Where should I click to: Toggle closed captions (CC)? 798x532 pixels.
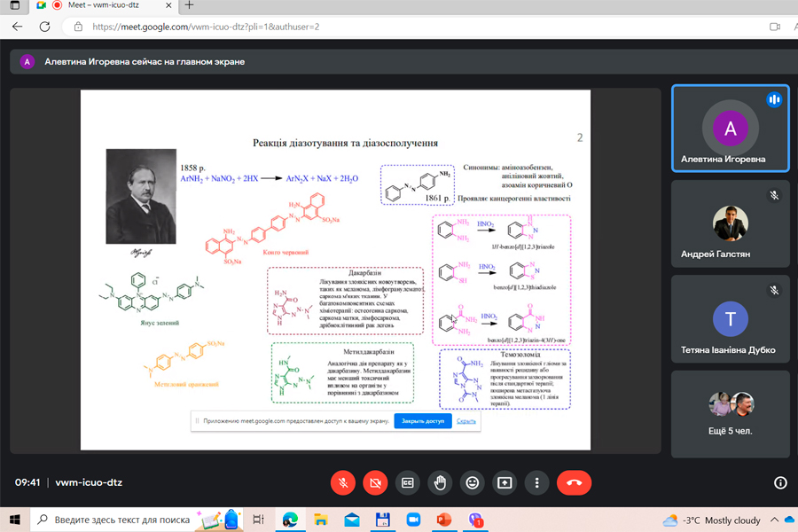tap(408, 482)
